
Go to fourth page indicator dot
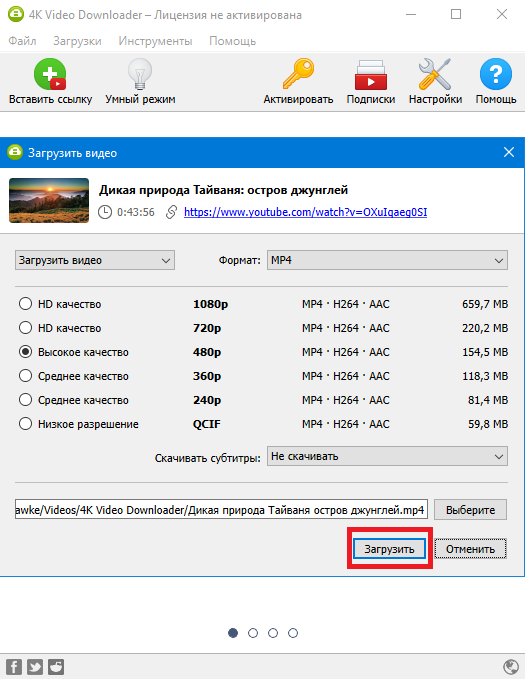(x=293, y=633)
